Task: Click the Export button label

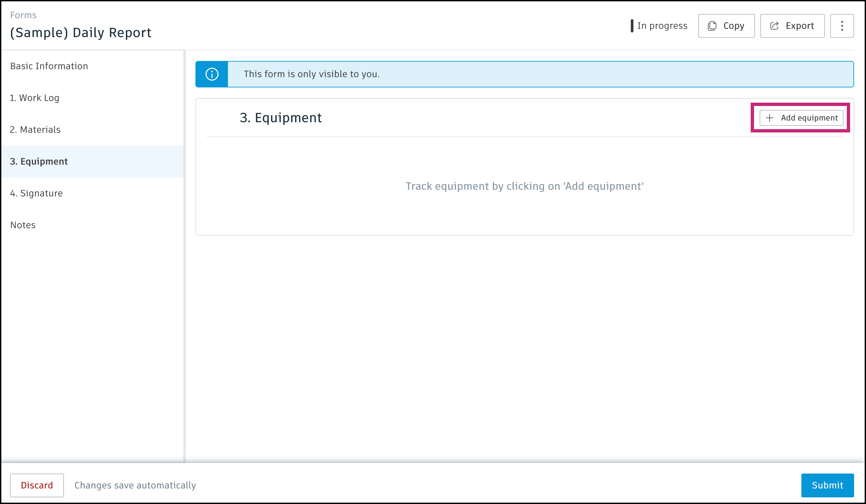Action: pos(799,26)
